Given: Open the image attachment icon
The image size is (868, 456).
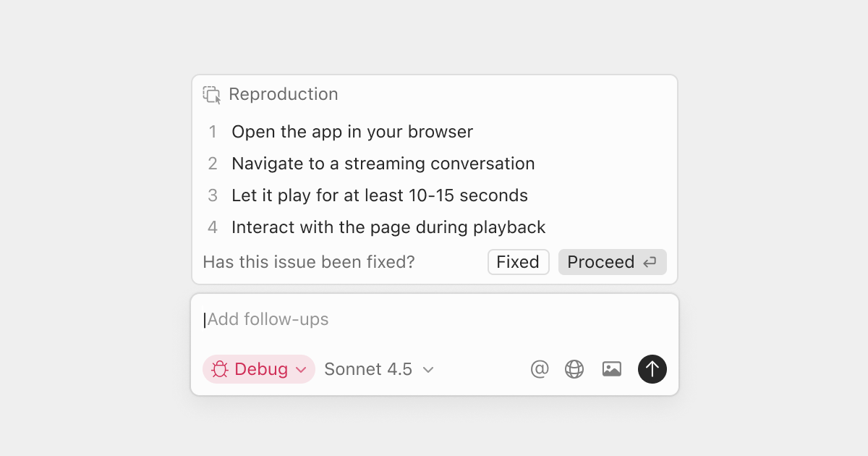Looking at the screenshot, I should point(611,369).
